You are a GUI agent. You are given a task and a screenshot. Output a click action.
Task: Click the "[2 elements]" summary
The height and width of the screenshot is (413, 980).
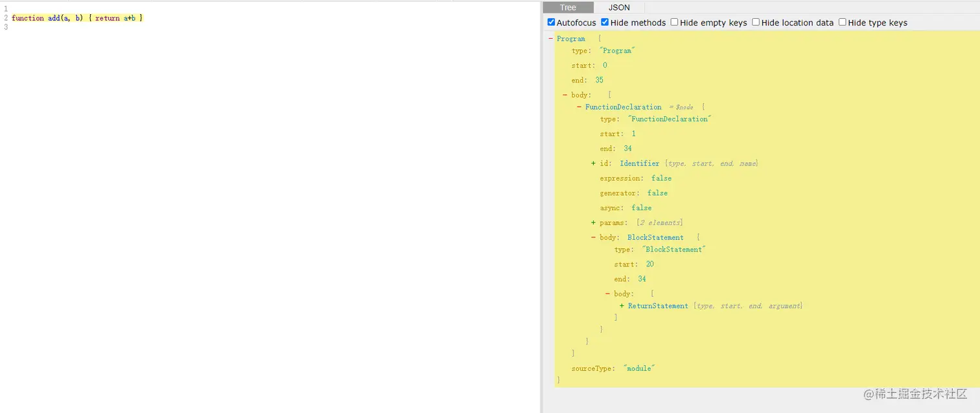pyautogui.click(x=659, y=222)
